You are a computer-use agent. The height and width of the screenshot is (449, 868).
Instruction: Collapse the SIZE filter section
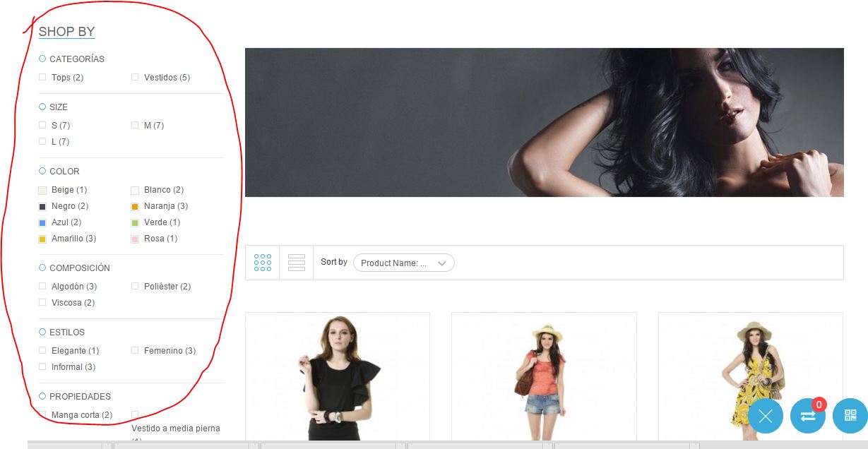tap(59, 107)
